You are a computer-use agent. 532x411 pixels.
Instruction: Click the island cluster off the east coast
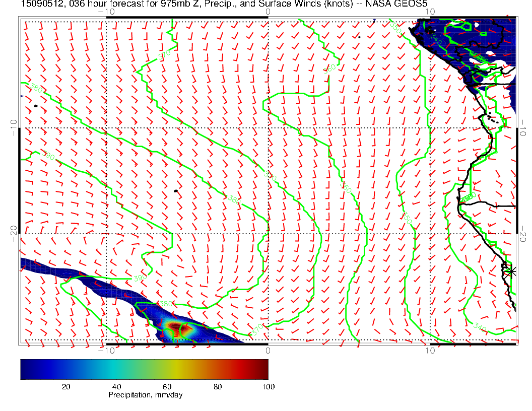tap(493, 119)
